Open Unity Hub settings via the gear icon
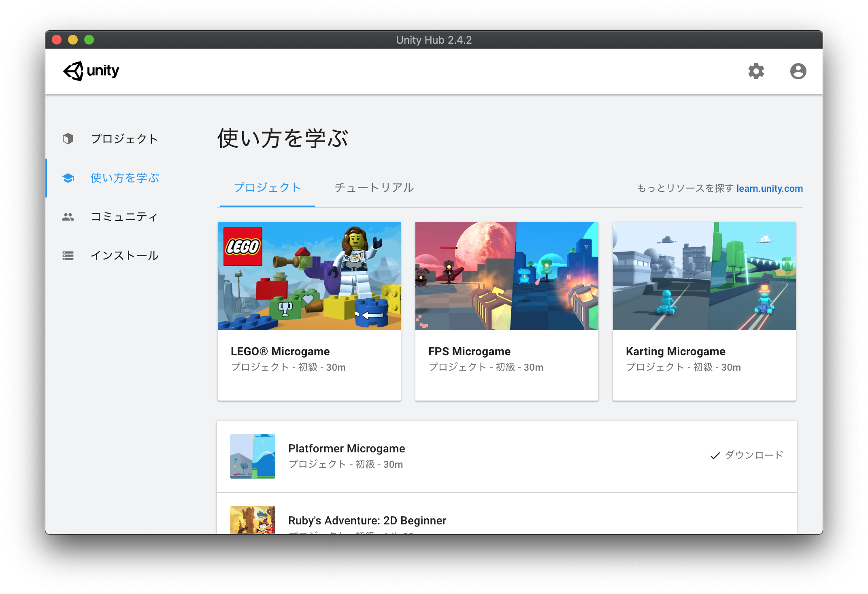The height and width of the screenshot is (594, 868). pyautogui.click(x=756, y=71)
